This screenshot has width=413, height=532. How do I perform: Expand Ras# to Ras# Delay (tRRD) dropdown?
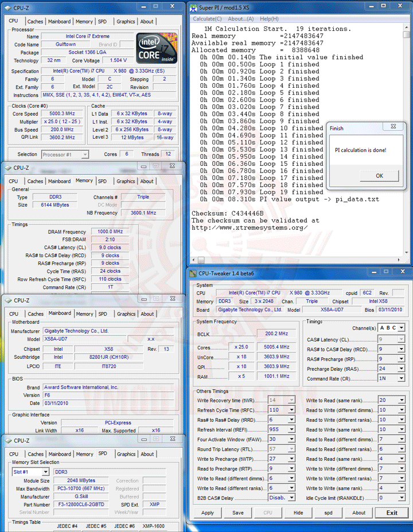291,420
